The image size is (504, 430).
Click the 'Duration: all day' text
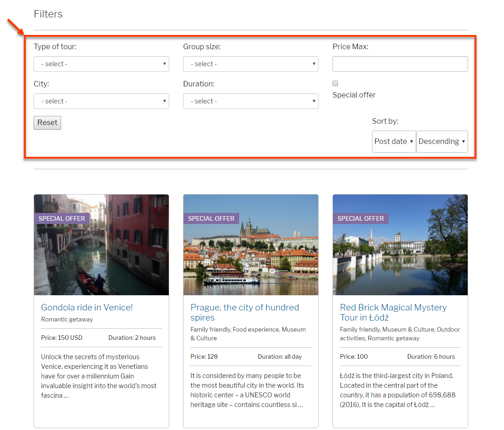[280, 357]
